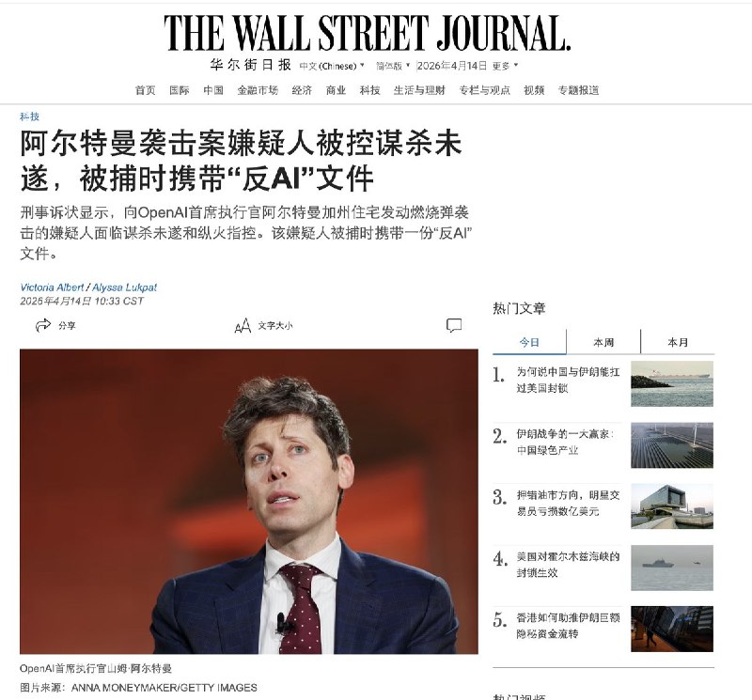Open the solar panels thumbnail of article 2
Image resolution: width=752 pixels, height=700 pixels.
click(x=672, y=445)
